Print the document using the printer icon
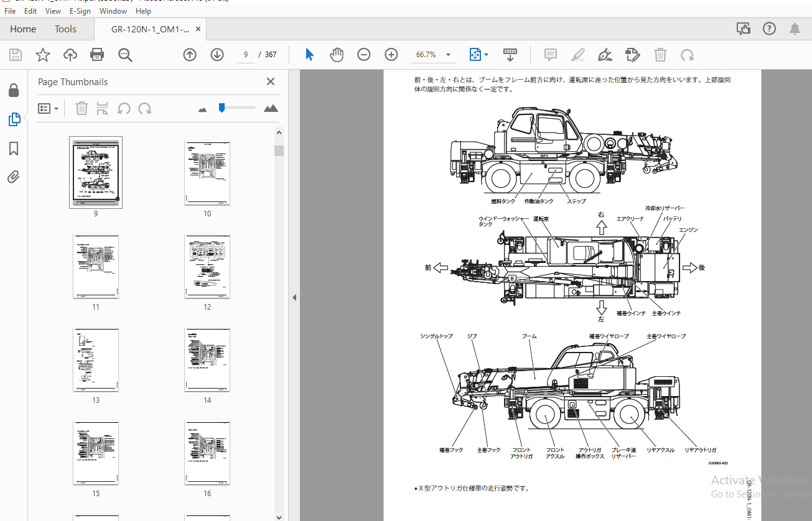Screen dimensions: 812x521 (x=97, y=55)
